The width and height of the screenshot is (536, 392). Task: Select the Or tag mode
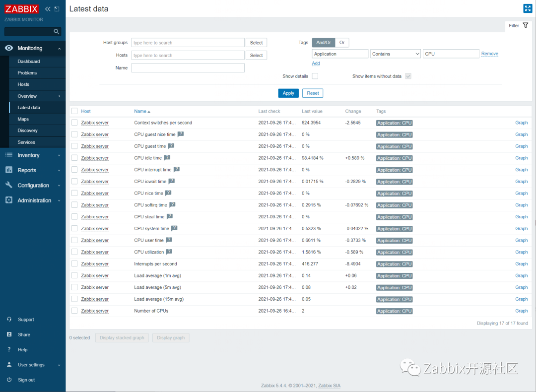coord(342,42)
